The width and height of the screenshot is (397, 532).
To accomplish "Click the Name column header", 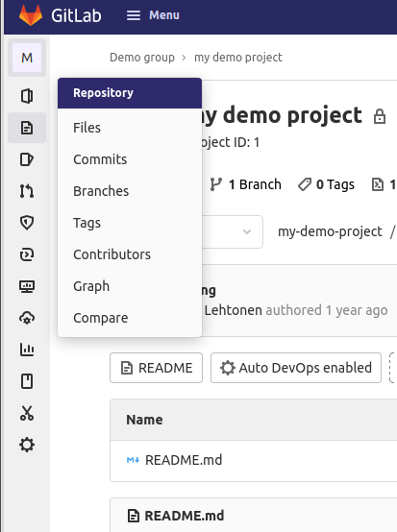I will (144, 420).
